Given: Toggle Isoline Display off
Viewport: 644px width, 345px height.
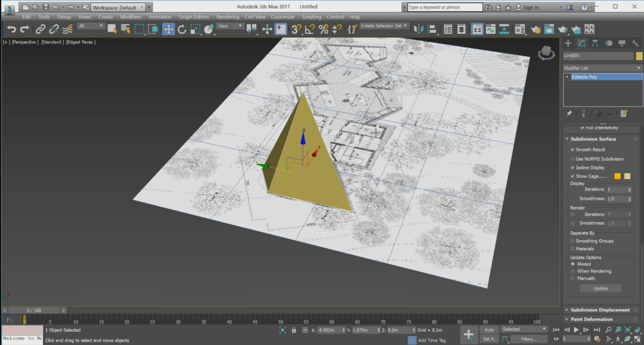Looking at the screenshot, I should [x=573, y=167].
